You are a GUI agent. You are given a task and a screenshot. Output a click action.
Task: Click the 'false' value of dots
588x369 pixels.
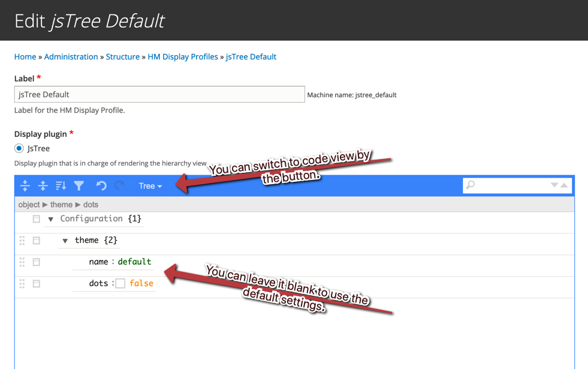(x=141, y=283)
